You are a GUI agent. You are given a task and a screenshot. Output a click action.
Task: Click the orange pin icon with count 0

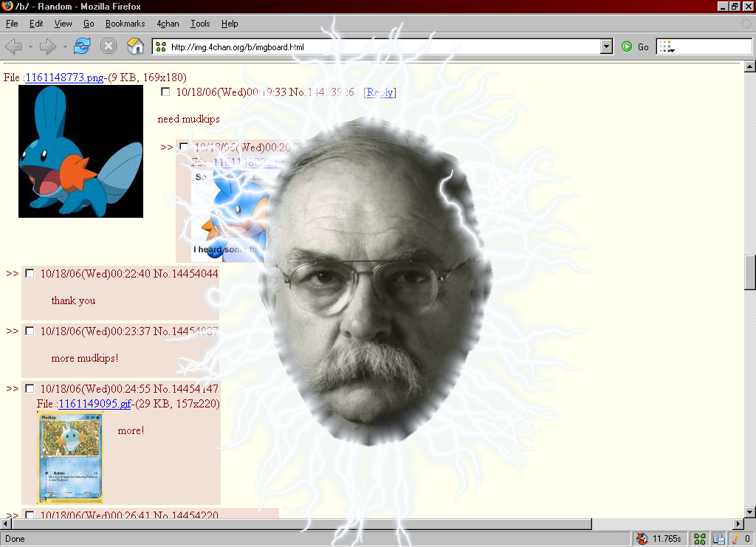point(736,538)
